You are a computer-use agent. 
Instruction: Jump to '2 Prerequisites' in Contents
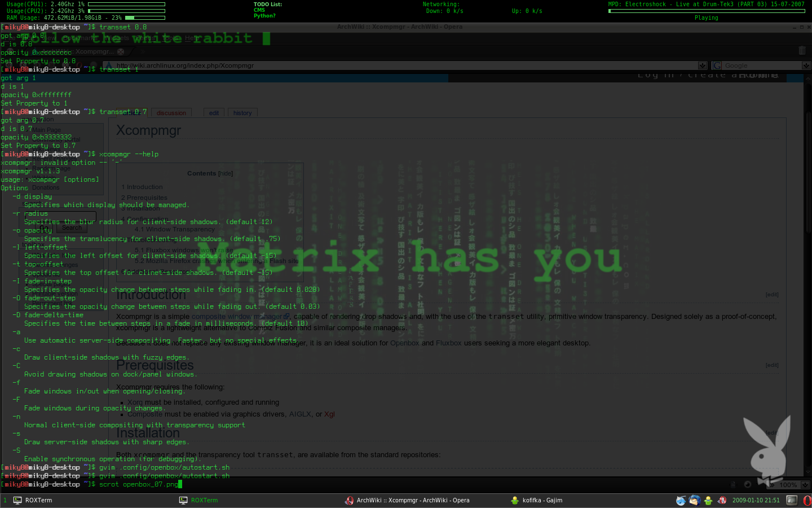click(x=144, y=198)
